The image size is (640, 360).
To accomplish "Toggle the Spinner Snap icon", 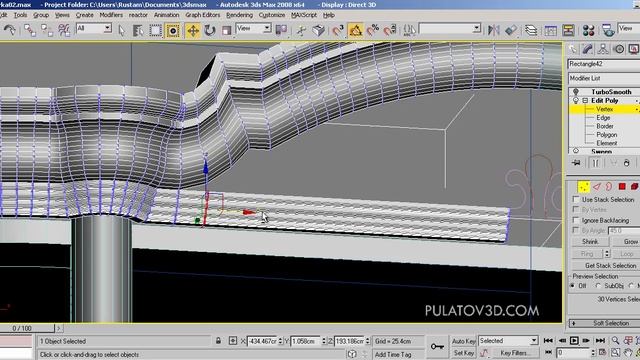I will pyautogui.click(x=390, y=30).
